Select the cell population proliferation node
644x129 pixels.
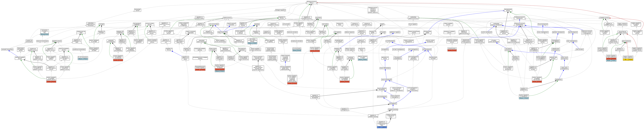tap(137, 24)
